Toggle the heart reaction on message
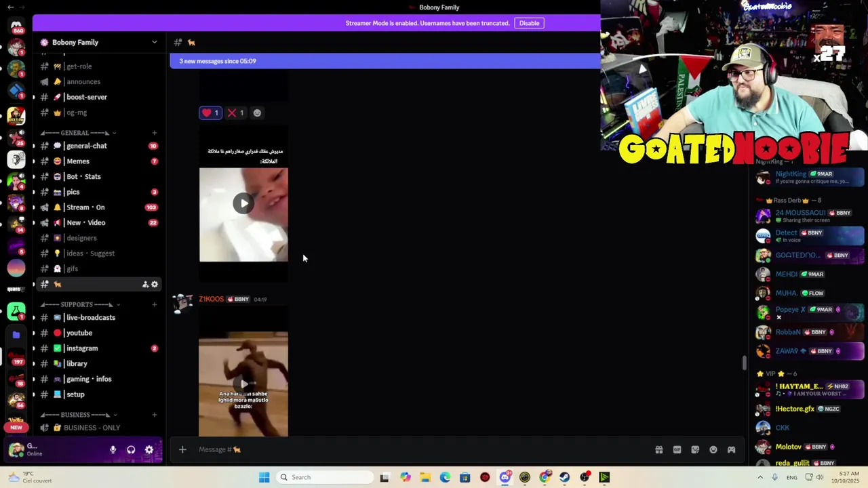Image resolution: width=868 pixels, height=488 pixels. pyautogui.click(x=210, y=113)
